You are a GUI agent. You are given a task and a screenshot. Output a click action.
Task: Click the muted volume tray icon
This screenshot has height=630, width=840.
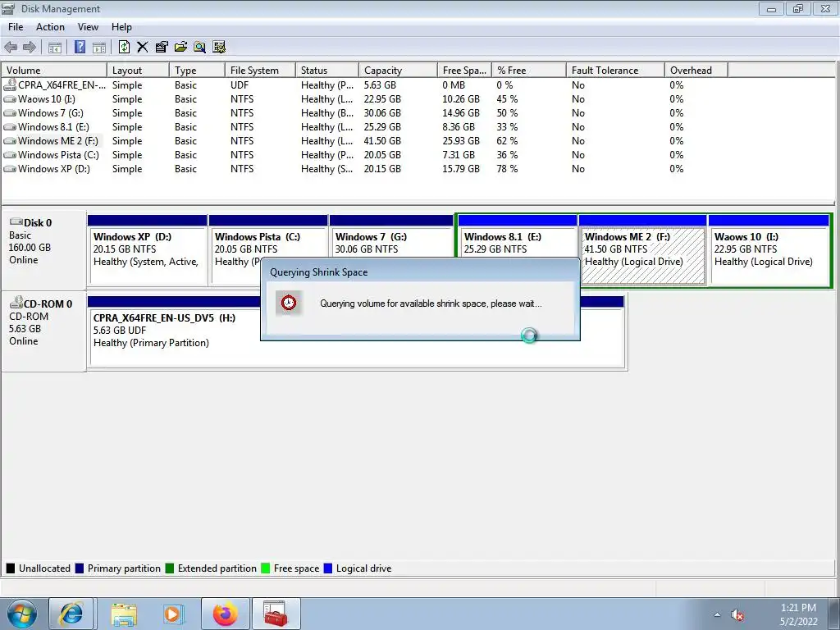(x=737, y=615)
